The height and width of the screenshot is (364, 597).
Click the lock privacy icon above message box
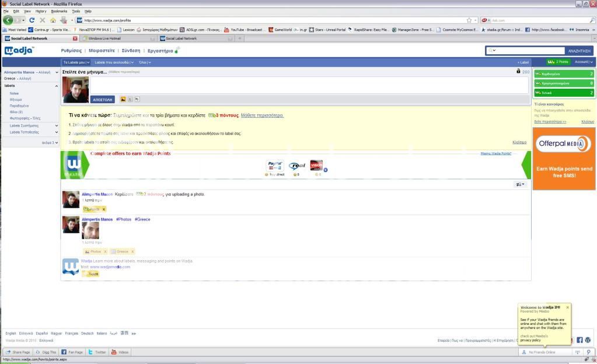518,72
